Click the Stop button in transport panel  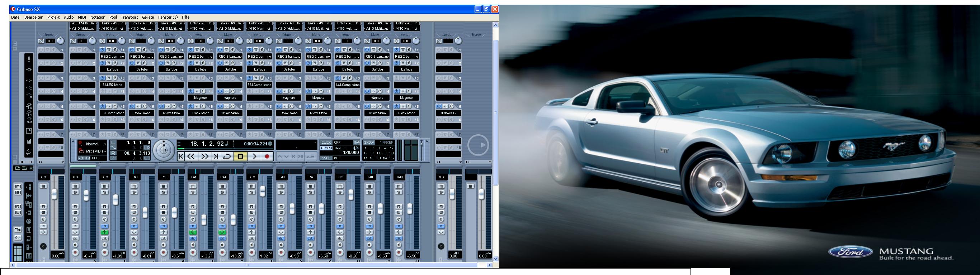240,156
